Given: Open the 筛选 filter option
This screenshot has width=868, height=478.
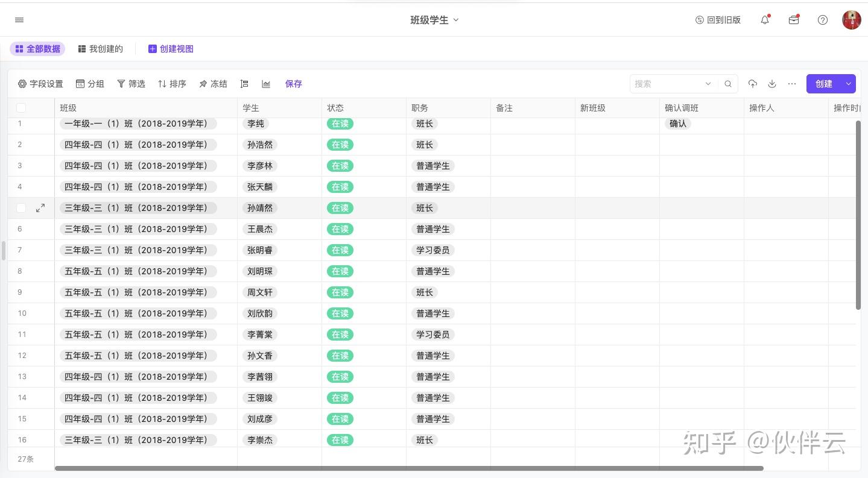Looking at the screenshot, I should tap(131, 84).
